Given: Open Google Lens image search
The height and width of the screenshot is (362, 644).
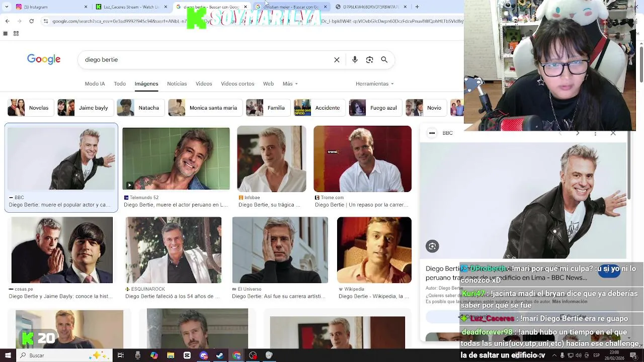Looking at the screenshot, I should coord(370,60).
